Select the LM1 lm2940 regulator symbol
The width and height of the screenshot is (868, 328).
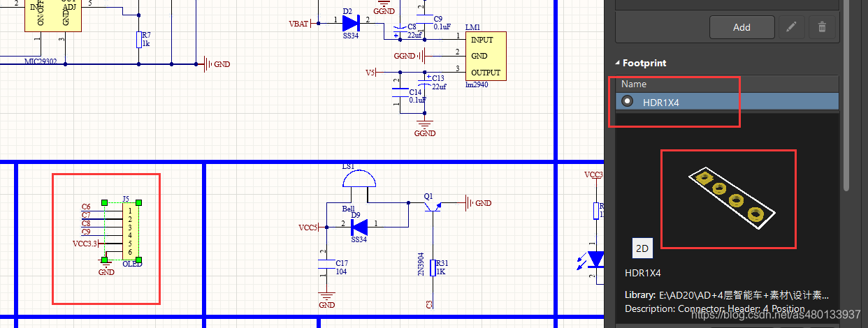click(485, 56)
